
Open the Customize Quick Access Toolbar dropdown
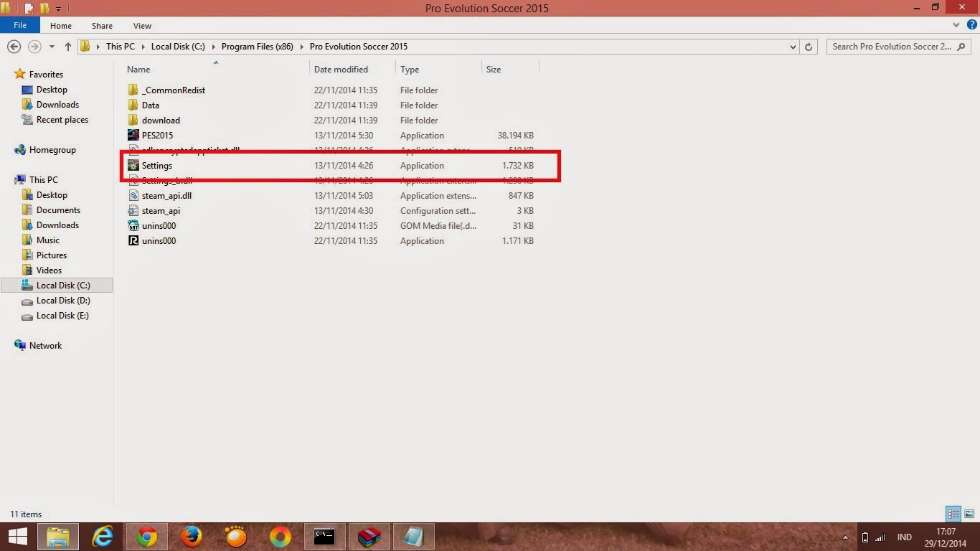click(58, 9)
